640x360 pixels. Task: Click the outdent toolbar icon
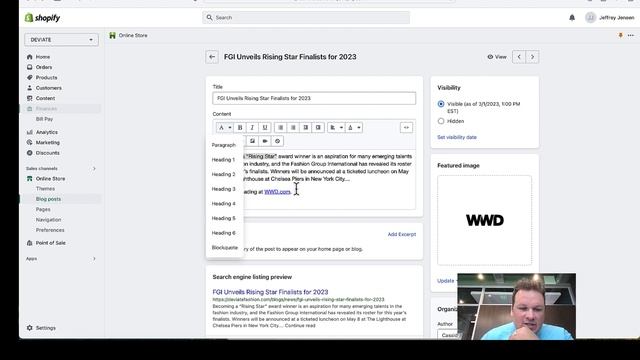(x=306, y=127)
